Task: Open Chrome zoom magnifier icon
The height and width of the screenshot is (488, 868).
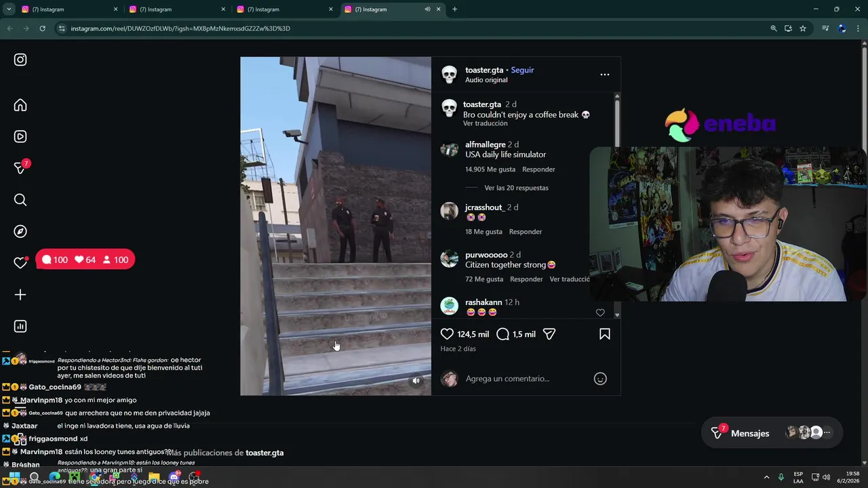Action: pyautogui.click(x=773, y=28)
